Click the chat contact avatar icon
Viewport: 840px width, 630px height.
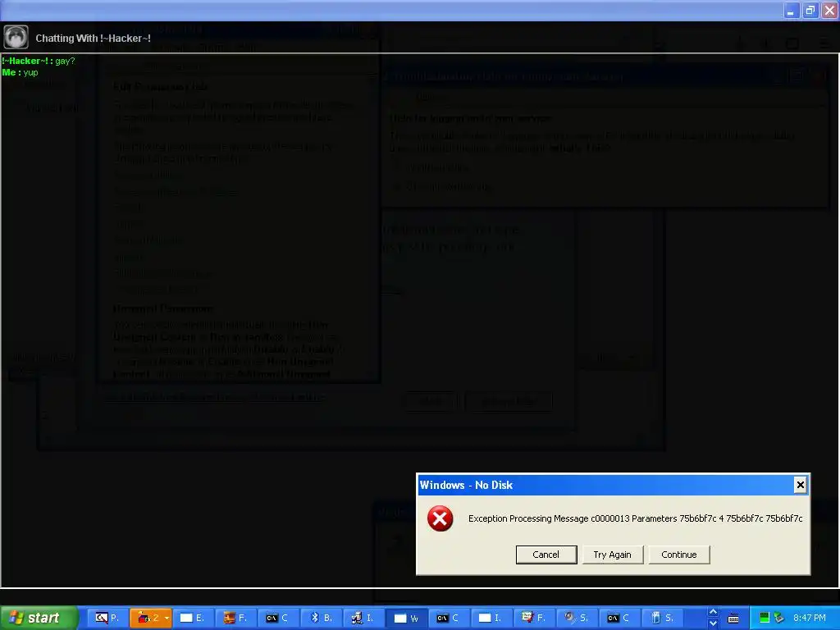click(16, 37)
